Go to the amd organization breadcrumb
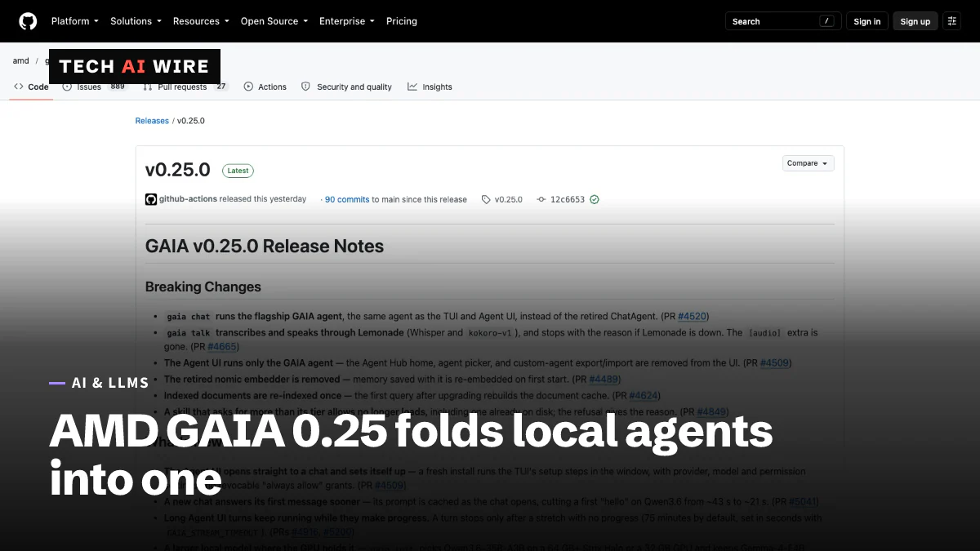980x551 pixels. (20, 60)
